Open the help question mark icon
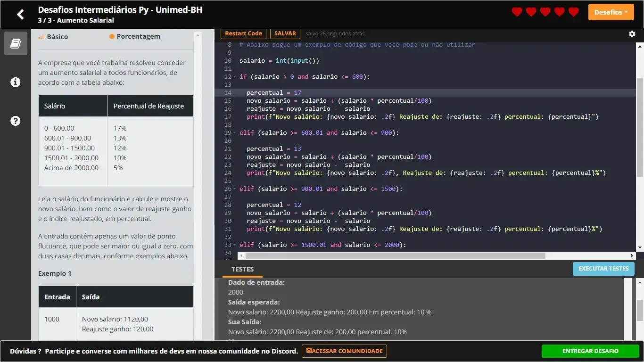This screenshot has height=362, width=644. coord(16,121)
